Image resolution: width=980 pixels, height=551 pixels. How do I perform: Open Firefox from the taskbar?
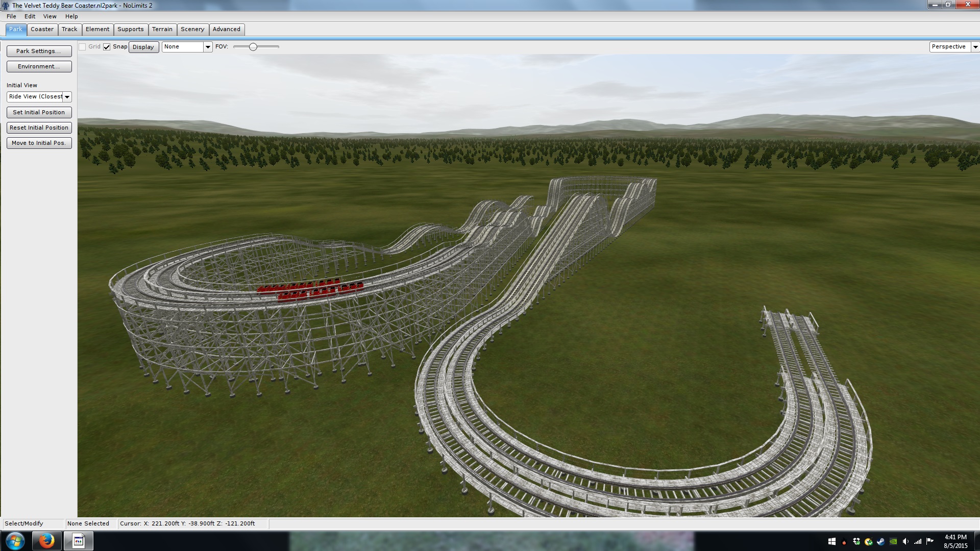coord(46,541)
